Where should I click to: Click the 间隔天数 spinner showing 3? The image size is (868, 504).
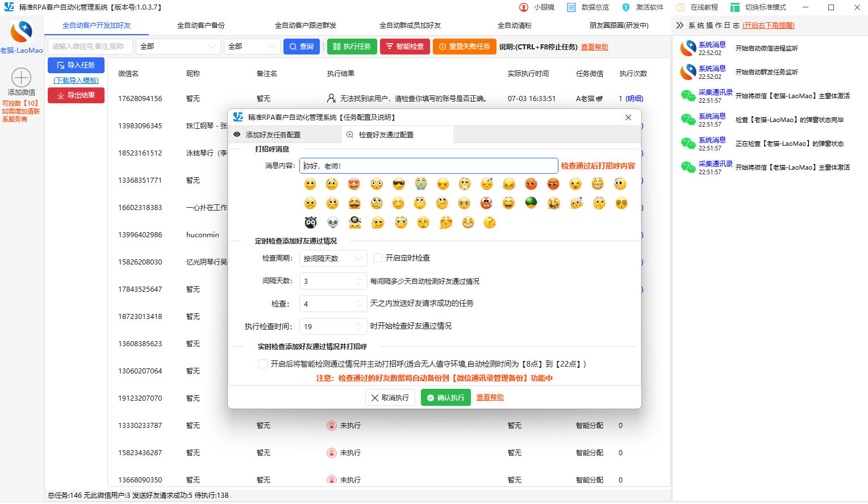click(x=333, y=281)
